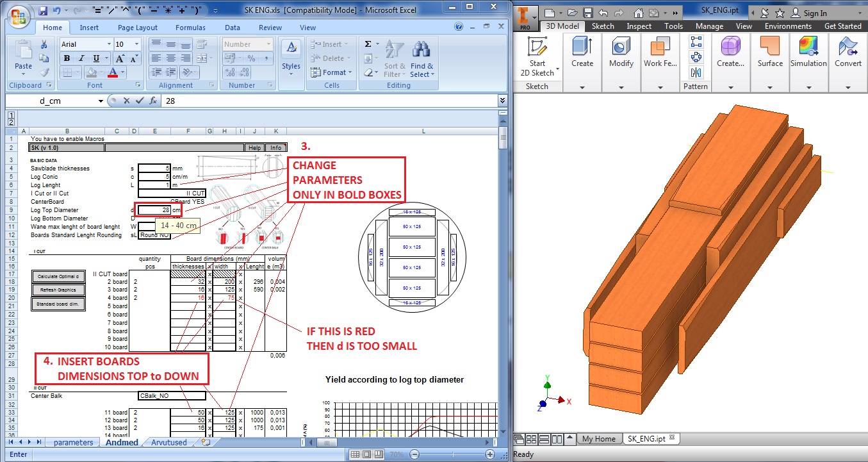
Task: Click the Cancel X in formula bar
Action: coord(126,101)
